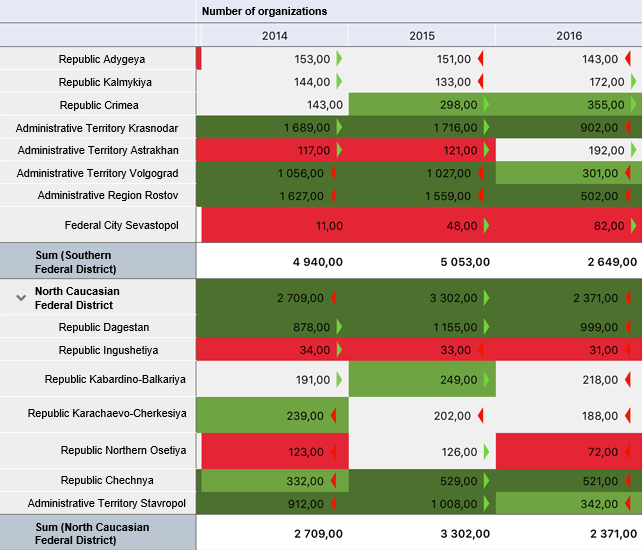
Task: Click the red down-trend arrow beside 239,00
Action: point(334,416)
